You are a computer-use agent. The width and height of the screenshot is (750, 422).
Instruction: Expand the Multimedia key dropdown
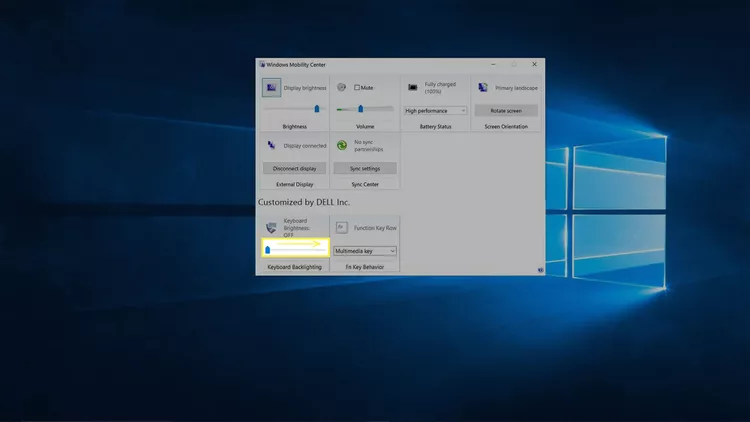pos(364,251)
